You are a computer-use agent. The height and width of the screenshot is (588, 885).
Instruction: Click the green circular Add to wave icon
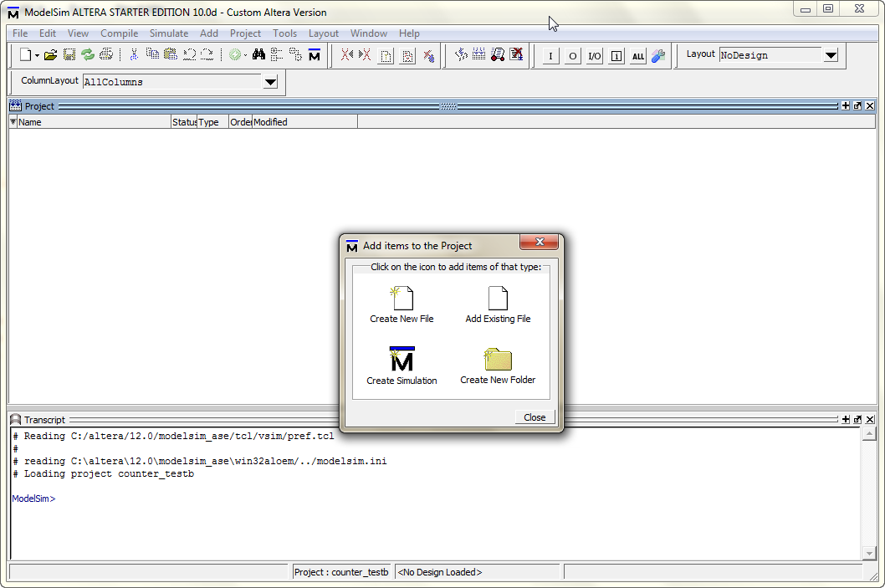click(x=235, y=54)
